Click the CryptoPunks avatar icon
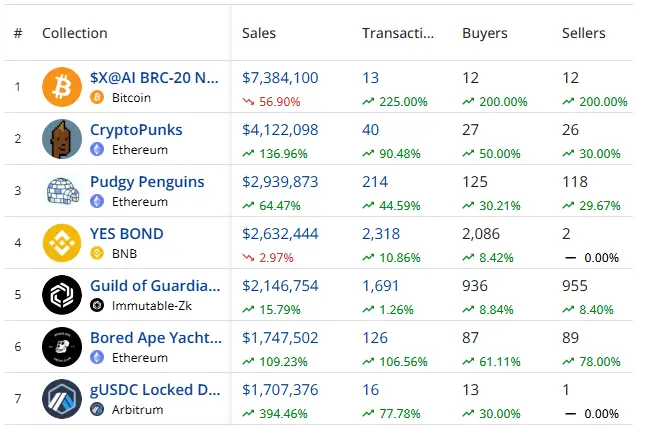 [x=62, y=139]
